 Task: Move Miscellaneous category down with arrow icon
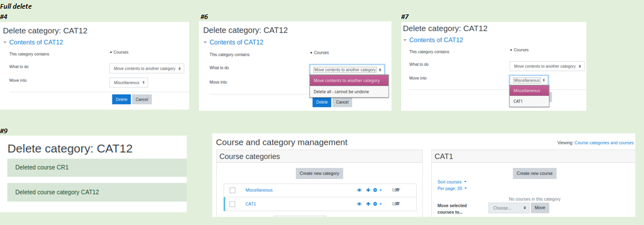coord(368,190)
